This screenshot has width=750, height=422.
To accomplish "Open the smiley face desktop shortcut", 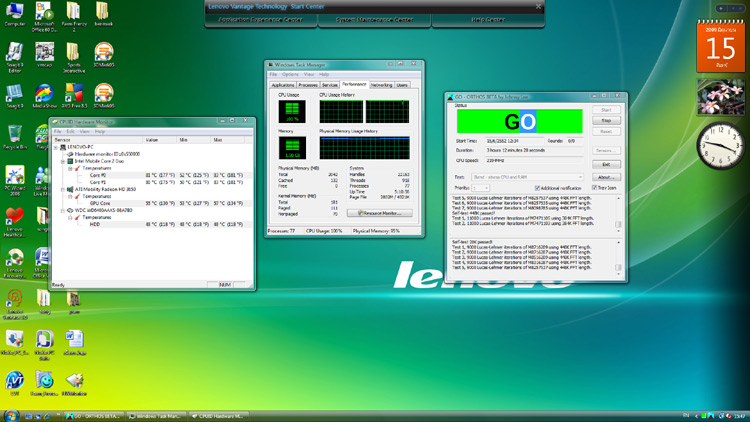I will 44,383.
